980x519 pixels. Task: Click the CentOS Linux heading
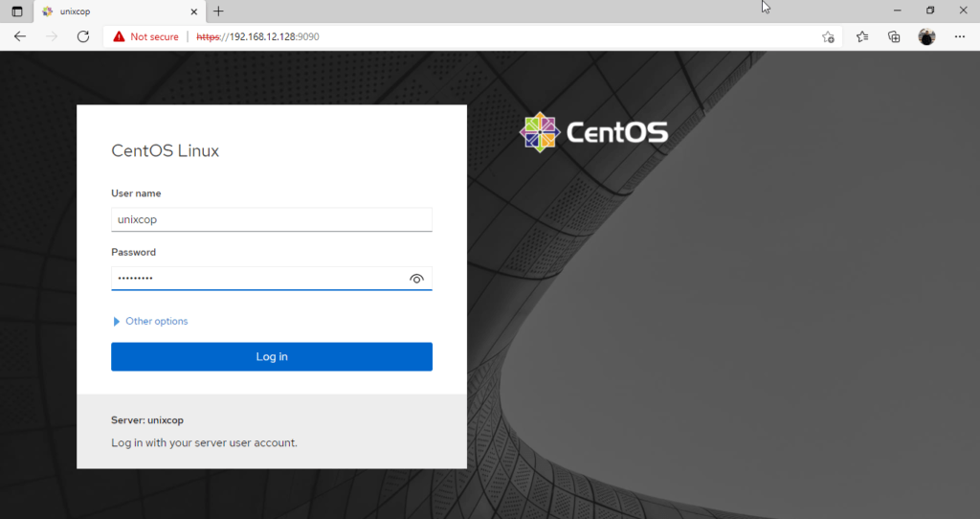coord(165,150)
